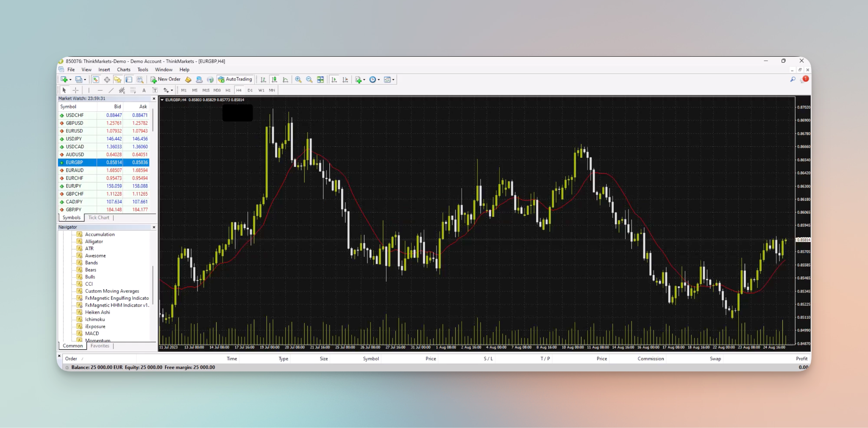The image size is (868, 428).
Task: Switch timeframe to M5
Action: click(x=195, y=90)
